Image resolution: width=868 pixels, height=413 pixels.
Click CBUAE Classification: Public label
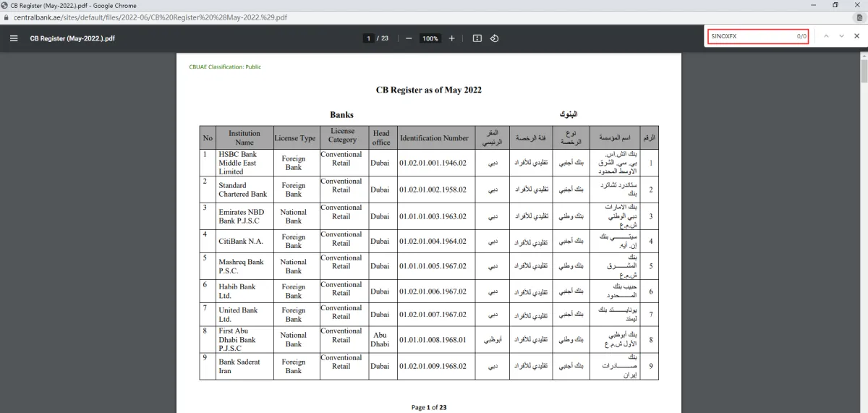[225, 67]
